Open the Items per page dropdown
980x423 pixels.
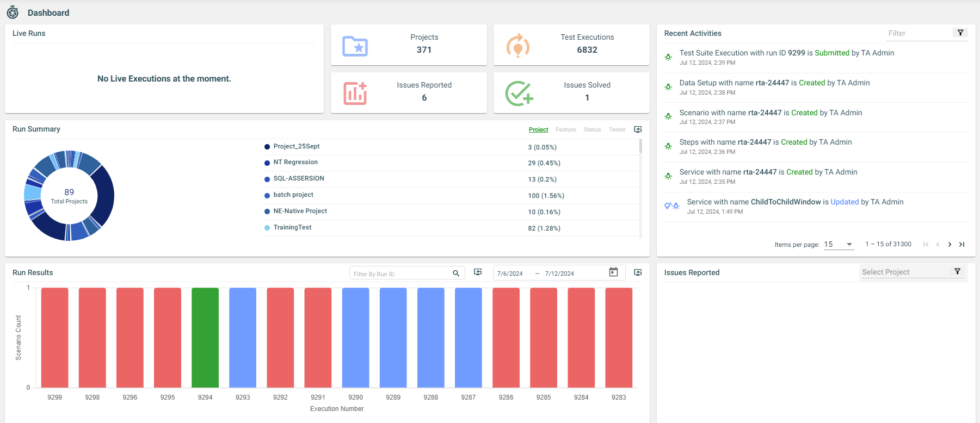point(839,245)
